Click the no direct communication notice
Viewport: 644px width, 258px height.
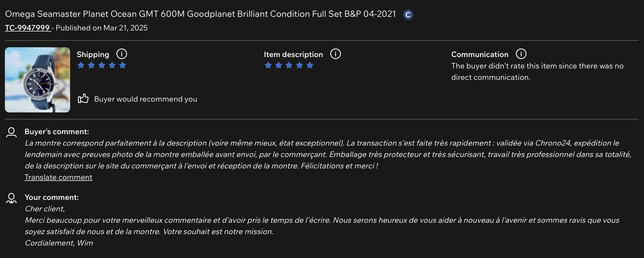click(x=537, y=71)
